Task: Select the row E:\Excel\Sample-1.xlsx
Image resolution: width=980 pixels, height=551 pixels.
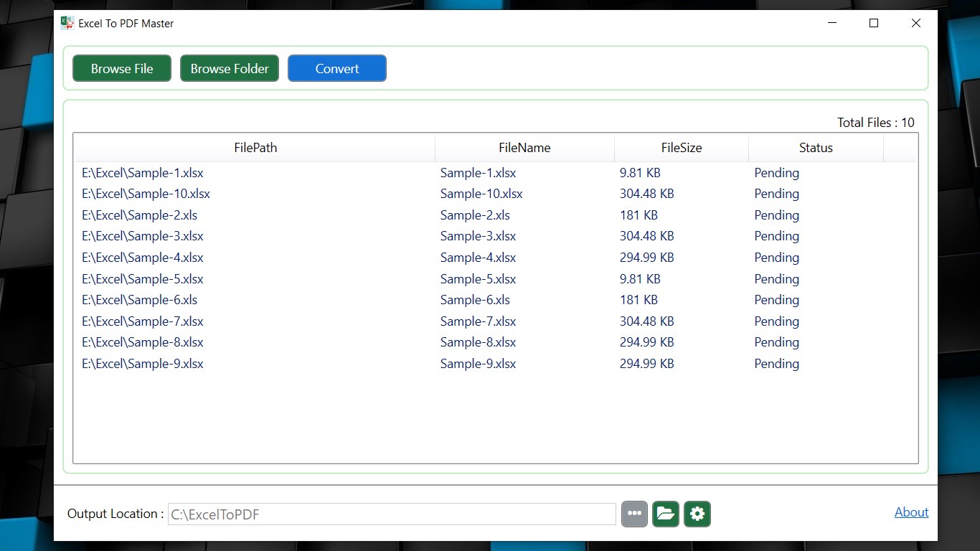Action: click(496, 173)
